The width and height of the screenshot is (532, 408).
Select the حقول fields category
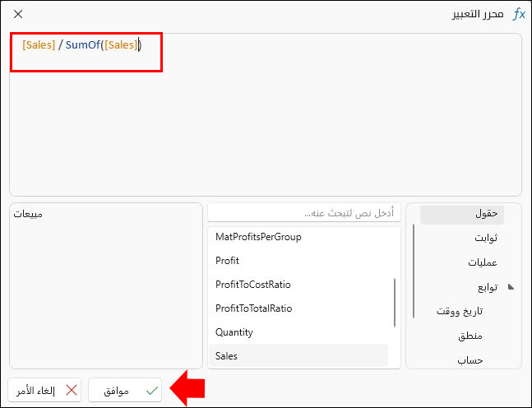point(487,214)
